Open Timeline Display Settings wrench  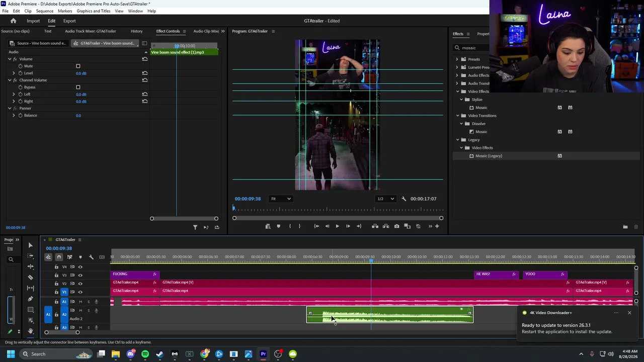click(91, 257)
